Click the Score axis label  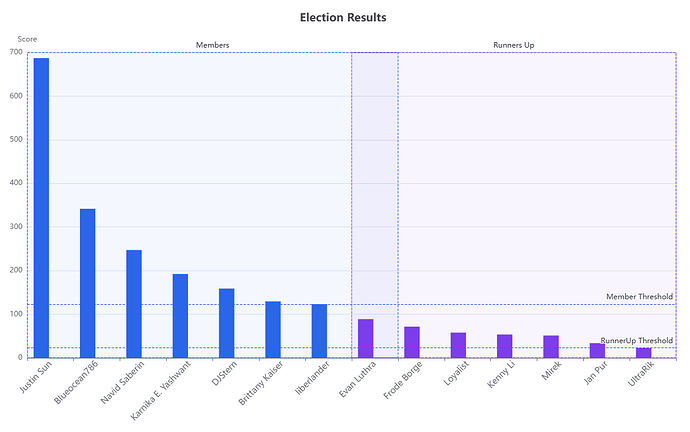coord(27,39)
